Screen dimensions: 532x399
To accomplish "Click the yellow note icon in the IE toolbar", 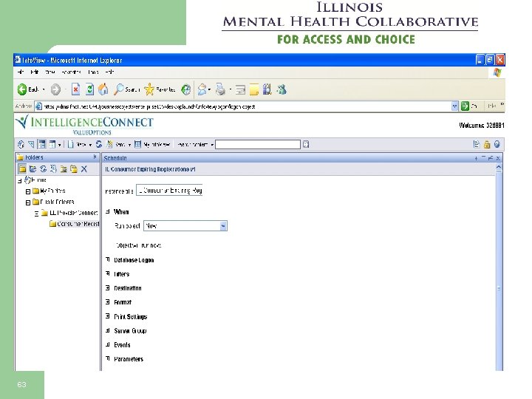I will pos(253,89).
